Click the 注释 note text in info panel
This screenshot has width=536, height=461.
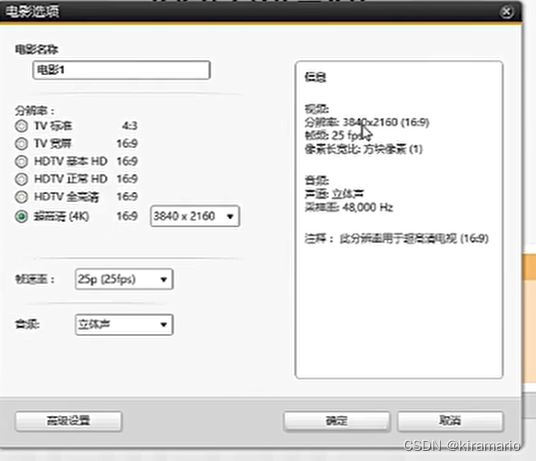(397, 239)
